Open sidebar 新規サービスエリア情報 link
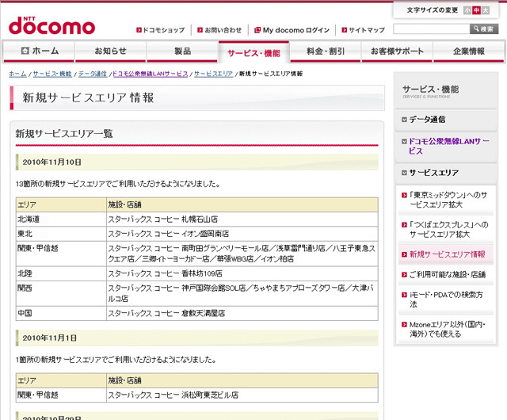Viewport: 507px width, 420px height. 448,254
